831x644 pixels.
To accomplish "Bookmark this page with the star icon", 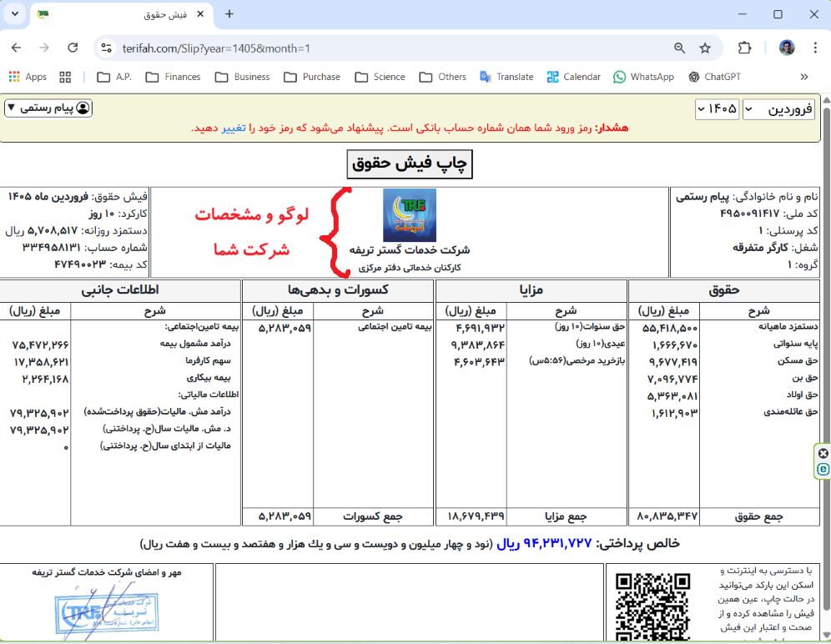I will [x=705, y=48].
